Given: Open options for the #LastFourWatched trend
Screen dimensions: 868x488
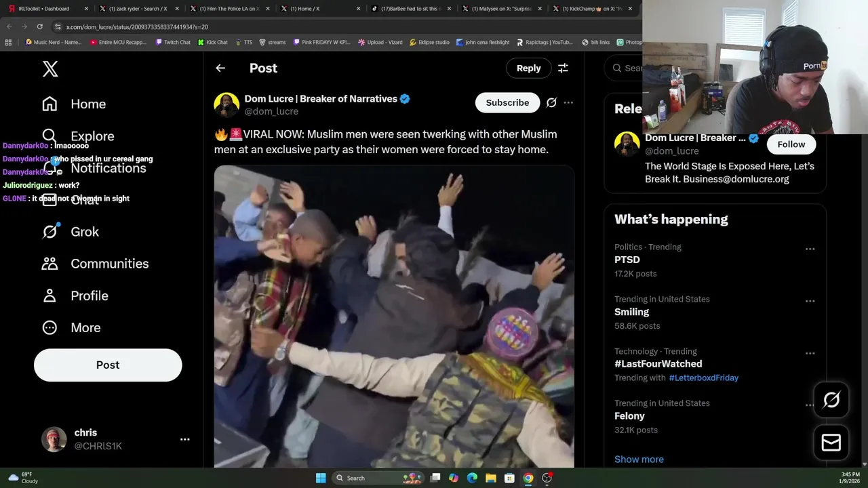Looking at the screenshot, I should tap(810, 353).
